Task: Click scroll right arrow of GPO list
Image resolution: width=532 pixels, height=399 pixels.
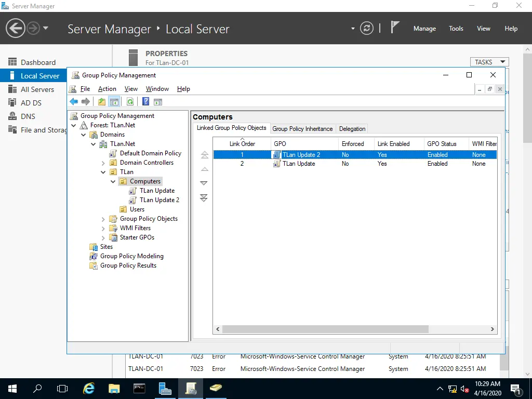Action: (x=493, y=329)
